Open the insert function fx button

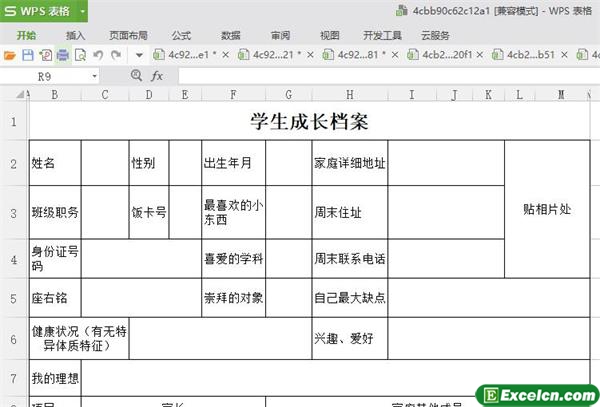[x=157, y=76]
